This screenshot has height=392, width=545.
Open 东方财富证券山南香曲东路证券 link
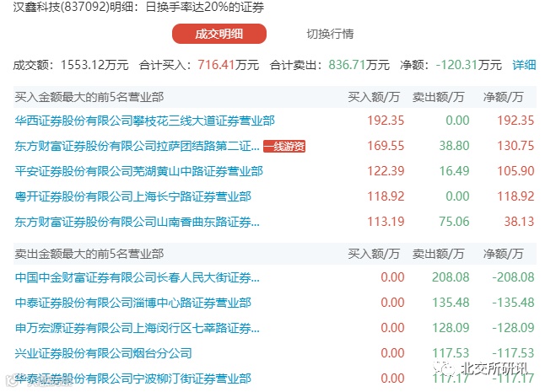pos(137,222)
